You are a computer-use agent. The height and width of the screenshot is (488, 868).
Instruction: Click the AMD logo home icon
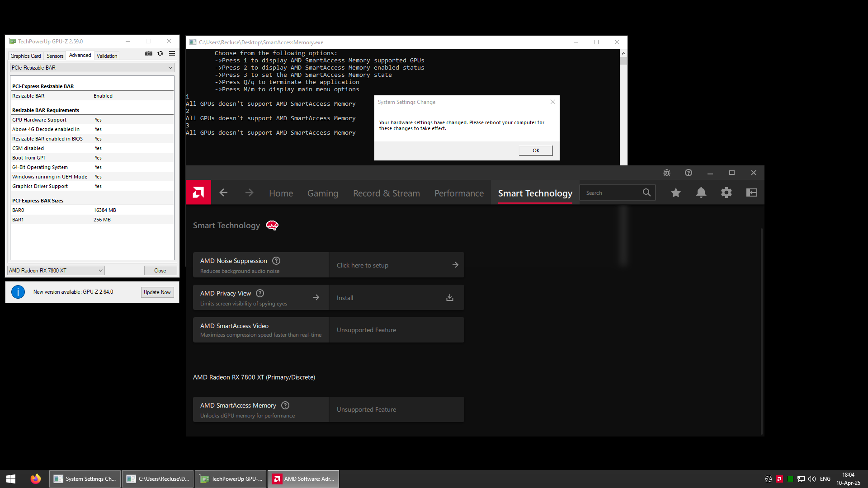[198, 192]
